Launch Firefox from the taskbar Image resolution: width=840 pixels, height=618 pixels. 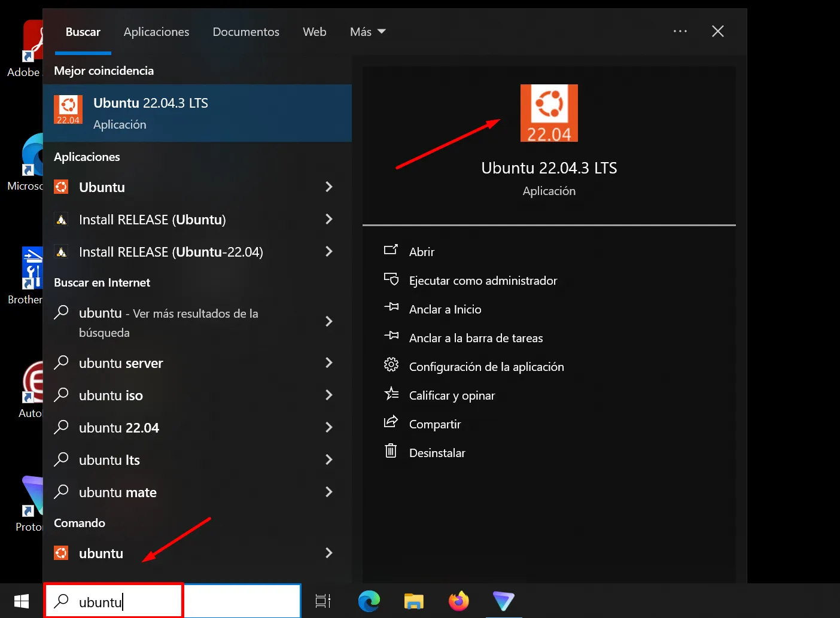pyautogui.click(x=459, y=601)
